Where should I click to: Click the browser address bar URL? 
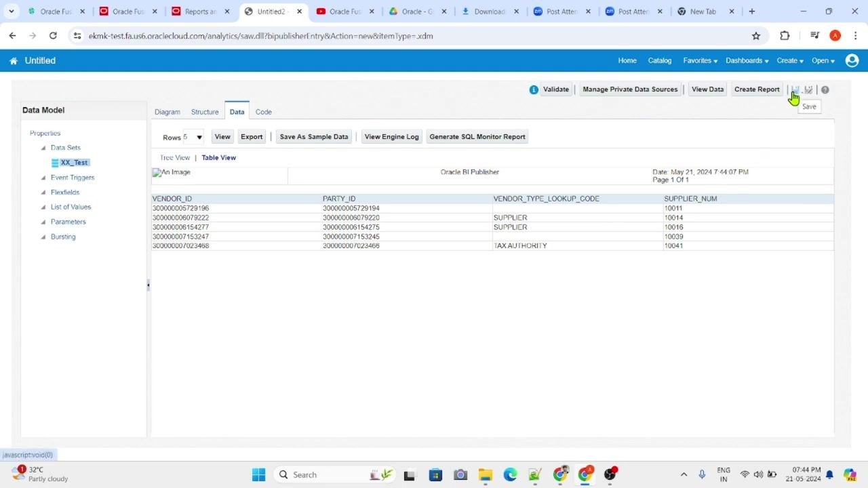pyautogui.click(x=260, y=36)
